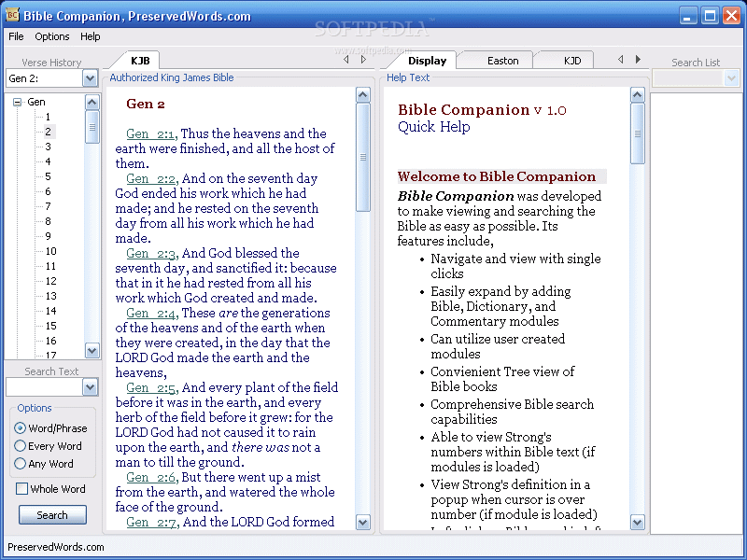Click the Verse History field showing Gen 2:
747x560 pixels.
44,78
